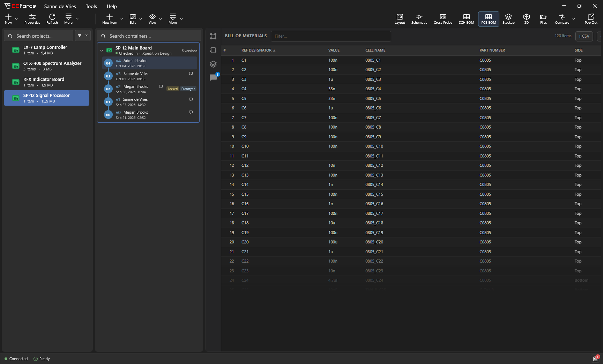Select version v2 by Megan Brooks
This screenshot has height=364, width=603.
(150, 89)
